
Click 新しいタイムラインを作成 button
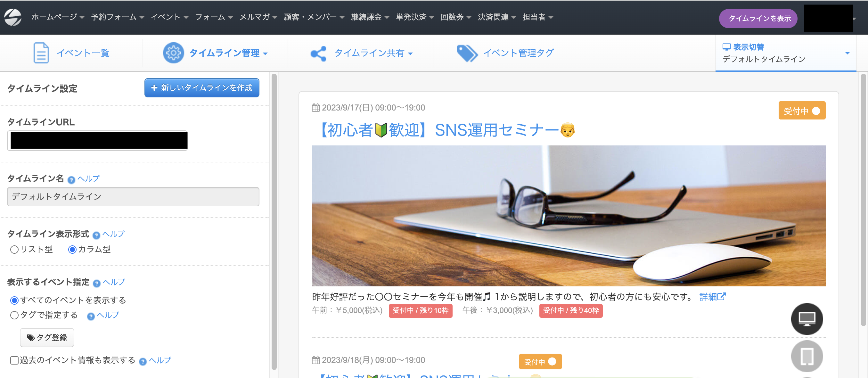click(x=201, y=88)
